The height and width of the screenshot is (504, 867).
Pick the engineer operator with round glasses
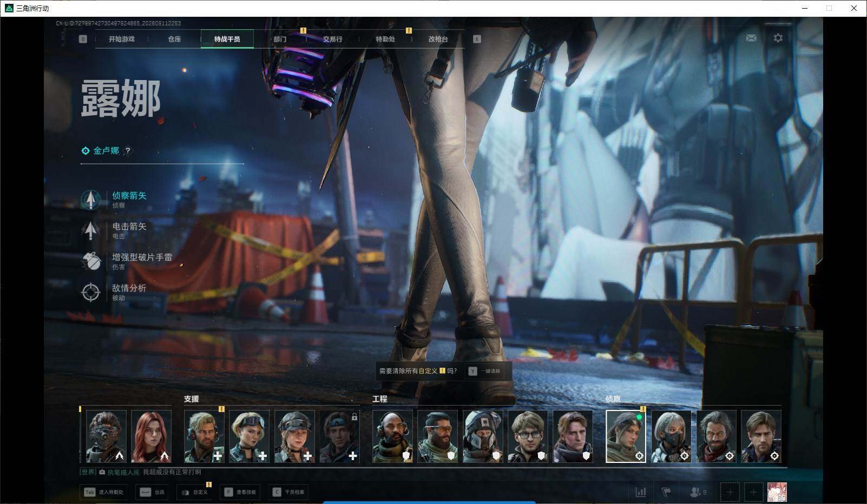(x=528, y=436)
